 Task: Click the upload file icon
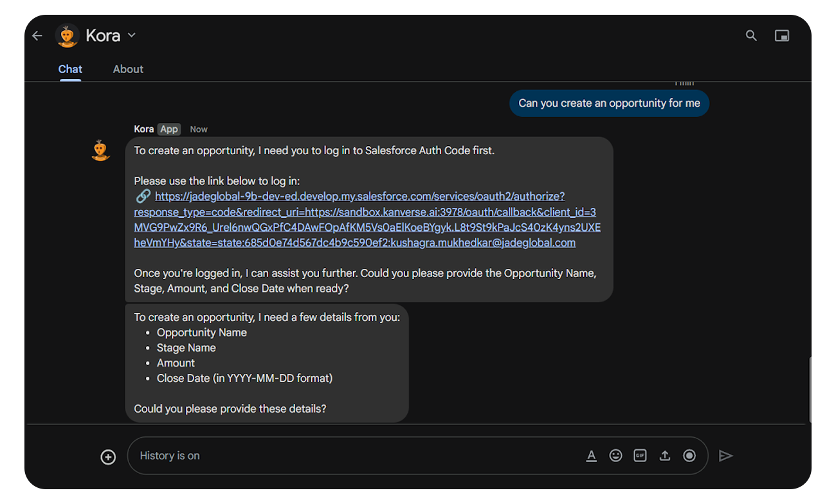pos(665,456)
